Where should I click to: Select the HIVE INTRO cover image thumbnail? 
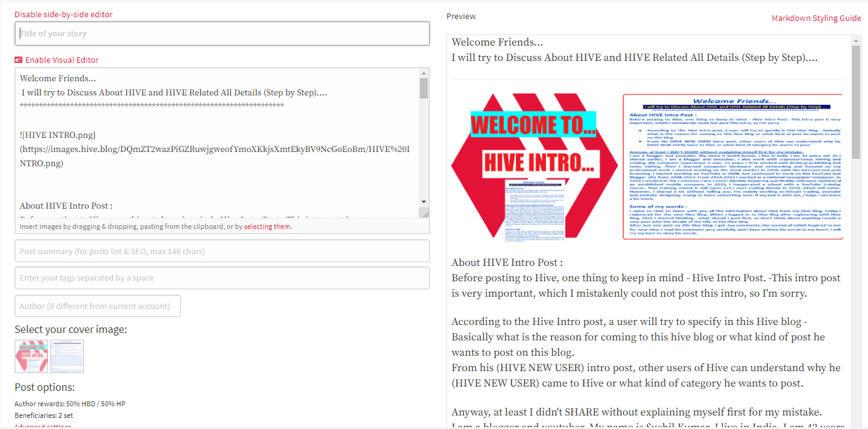click(31, 356)
